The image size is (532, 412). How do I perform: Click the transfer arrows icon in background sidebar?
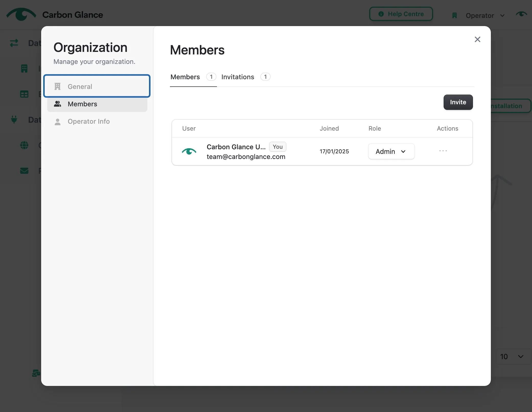click(14, 43)
